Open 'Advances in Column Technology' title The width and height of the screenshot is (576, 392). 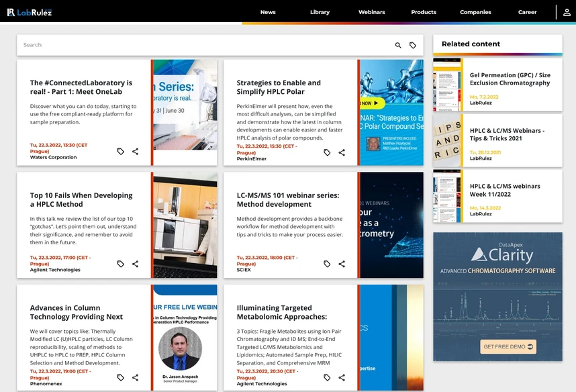pos(77,312)
